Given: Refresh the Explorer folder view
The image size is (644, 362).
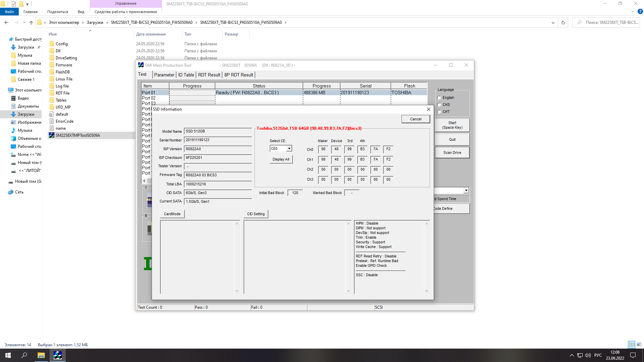Looking at the screenshot, I should pyautogui.click(x=563, y=22).
